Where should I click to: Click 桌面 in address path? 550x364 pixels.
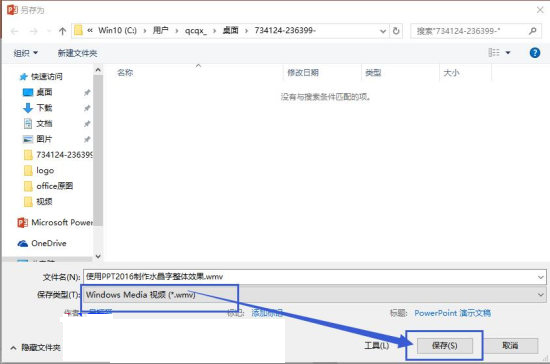point(230,31)
